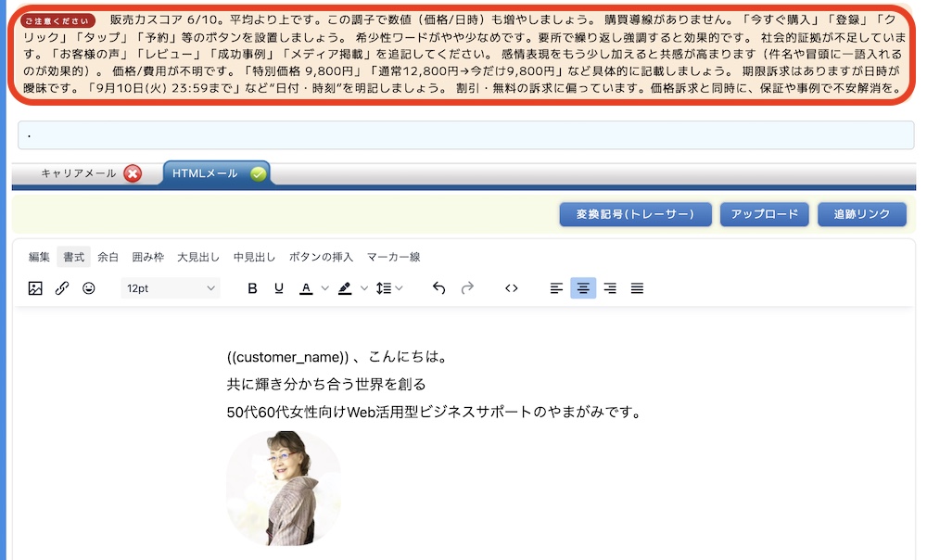Toggle bold formatting
The image size is (927, 560).
tap(252, 288)
